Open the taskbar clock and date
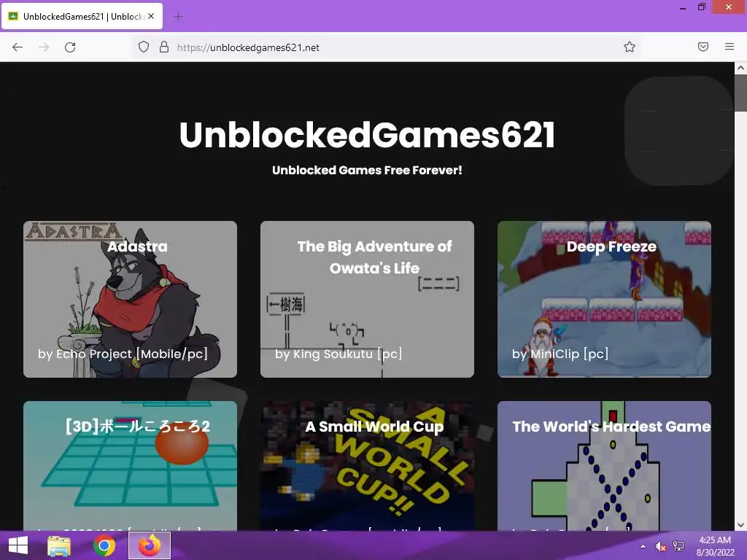This screenshot has width=747, height=560. 715,546
